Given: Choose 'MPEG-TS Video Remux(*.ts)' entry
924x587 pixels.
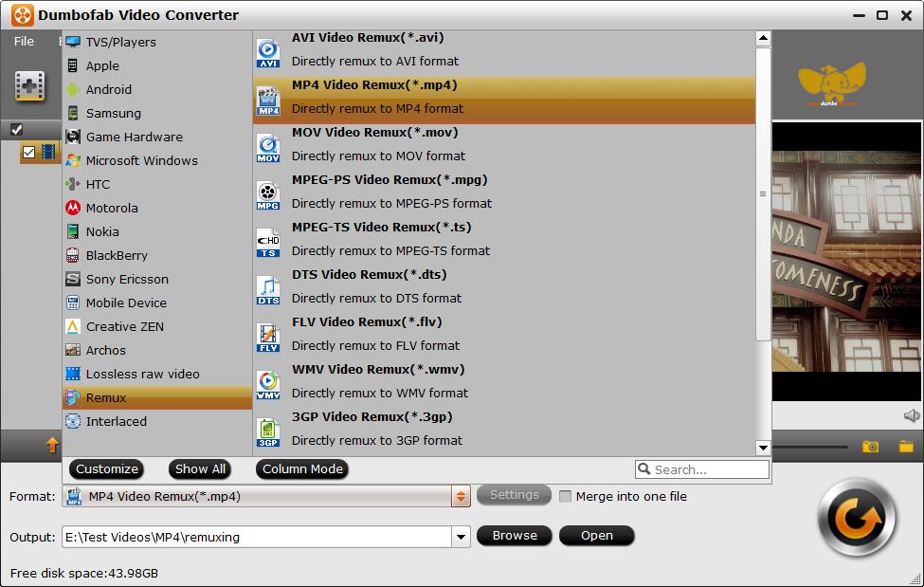Looking at the screenshot, I should click(x=504, y=243).
